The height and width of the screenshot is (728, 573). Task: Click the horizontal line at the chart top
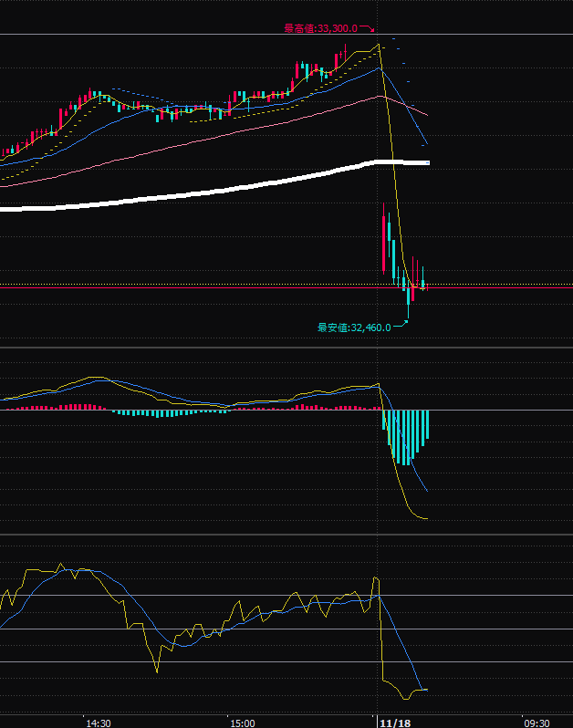coord(182,35)
